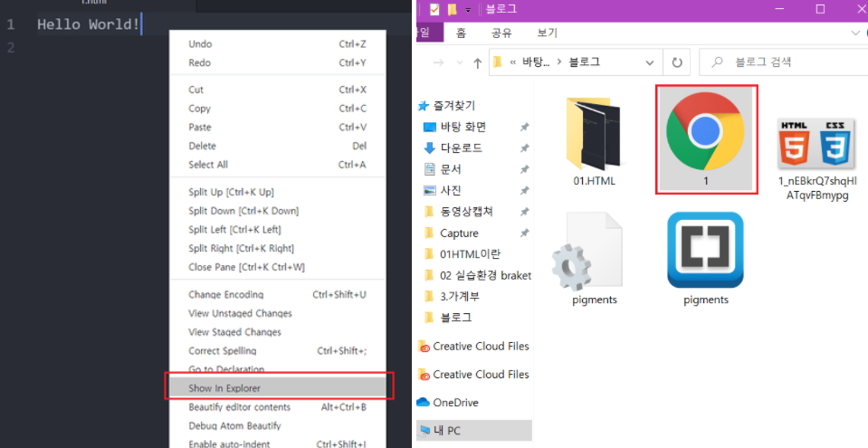868x448 pixels.
Task: Click the Explorer address bar path 블로그
Action: pos(584,62)
